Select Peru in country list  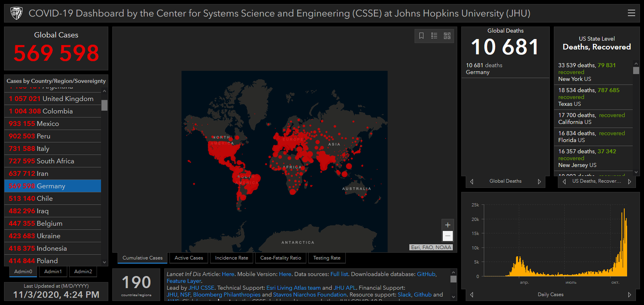[53, 136]
